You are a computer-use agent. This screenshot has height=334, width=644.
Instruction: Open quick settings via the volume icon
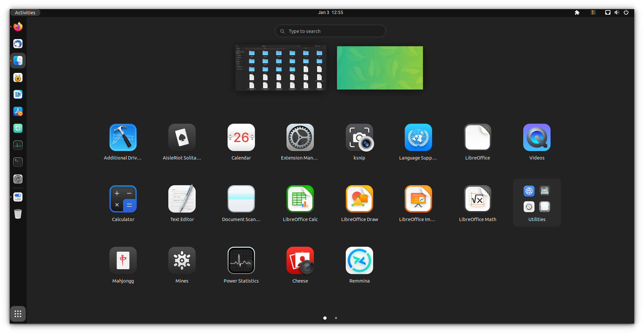[x=616, y=12]
